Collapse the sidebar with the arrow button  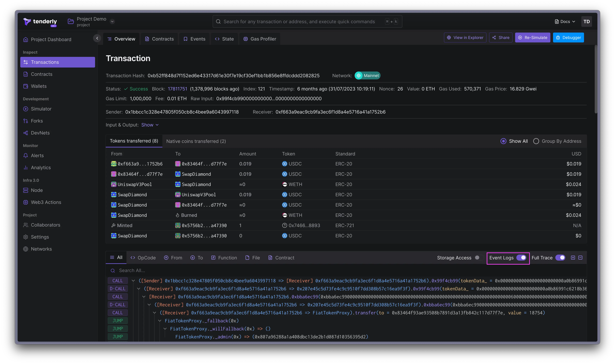point(97,38)
